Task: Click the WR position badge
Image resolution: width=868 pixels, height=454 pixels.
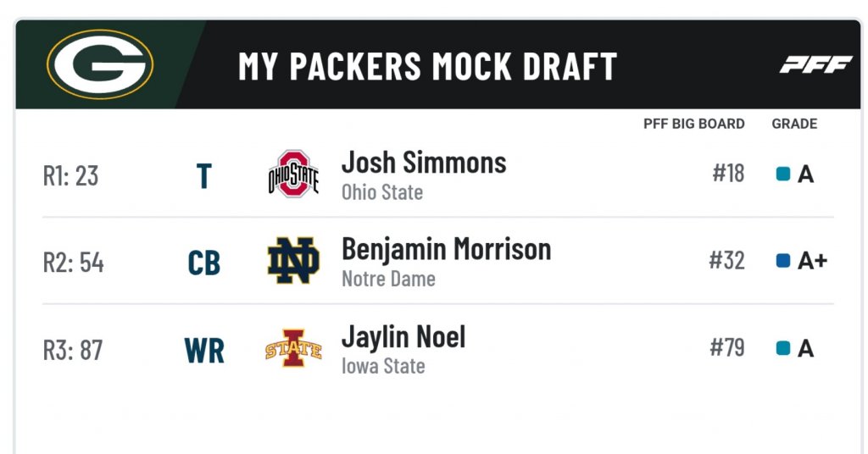Action: (204, 351)
